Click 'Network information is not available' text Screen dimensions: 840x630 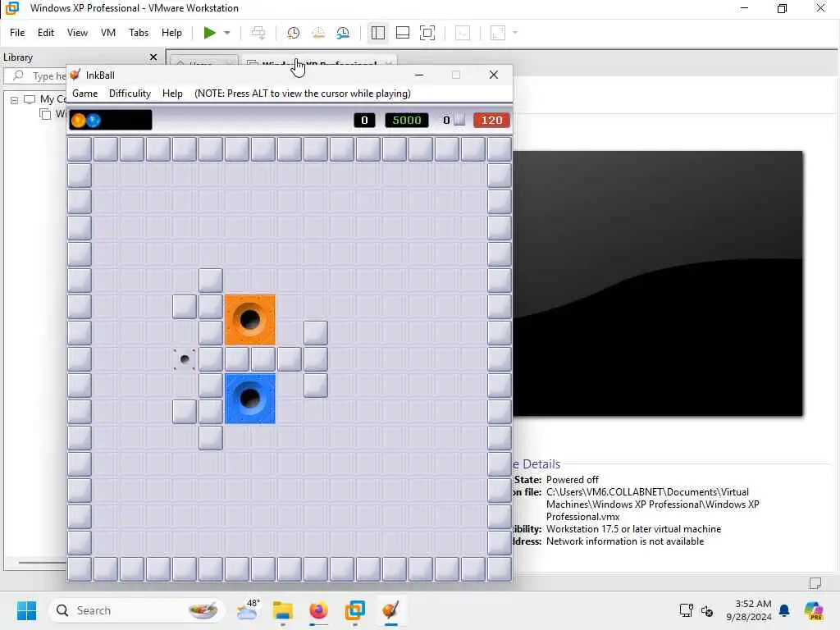(624, 541)
